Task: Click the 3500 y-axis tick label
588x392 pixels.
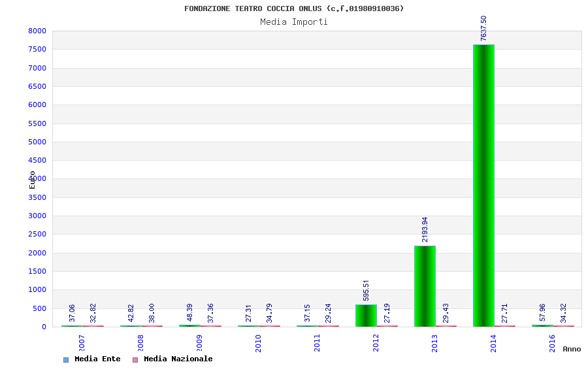Action: [x=37, y=198]
